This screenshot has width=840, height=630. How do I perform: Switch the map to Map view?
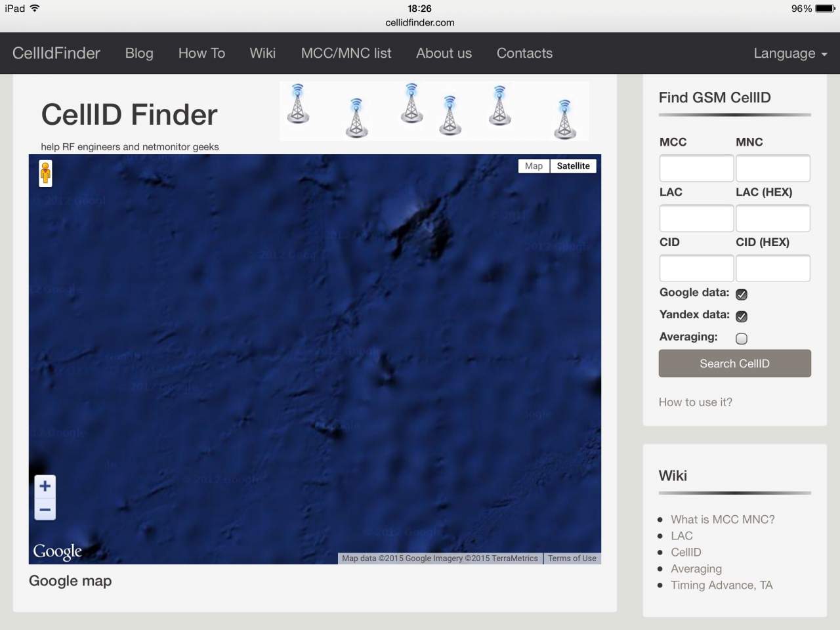534,166
